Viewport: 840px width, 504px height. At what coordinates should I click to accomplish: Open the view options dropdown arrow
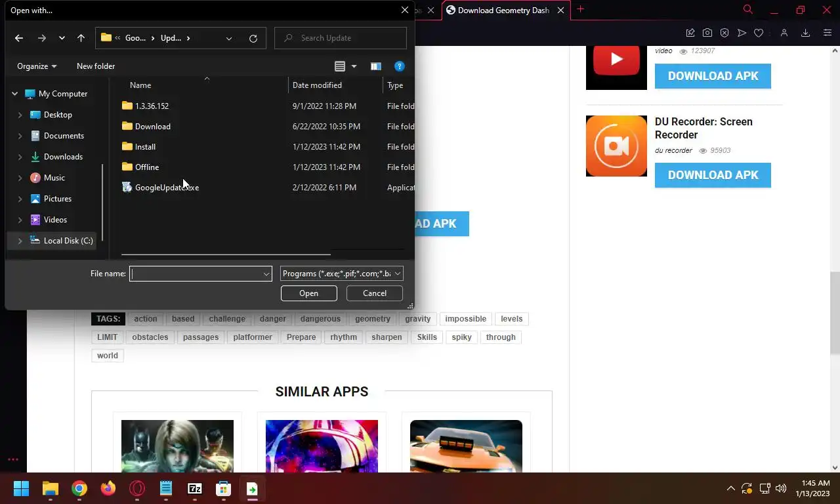click(354, 66)
